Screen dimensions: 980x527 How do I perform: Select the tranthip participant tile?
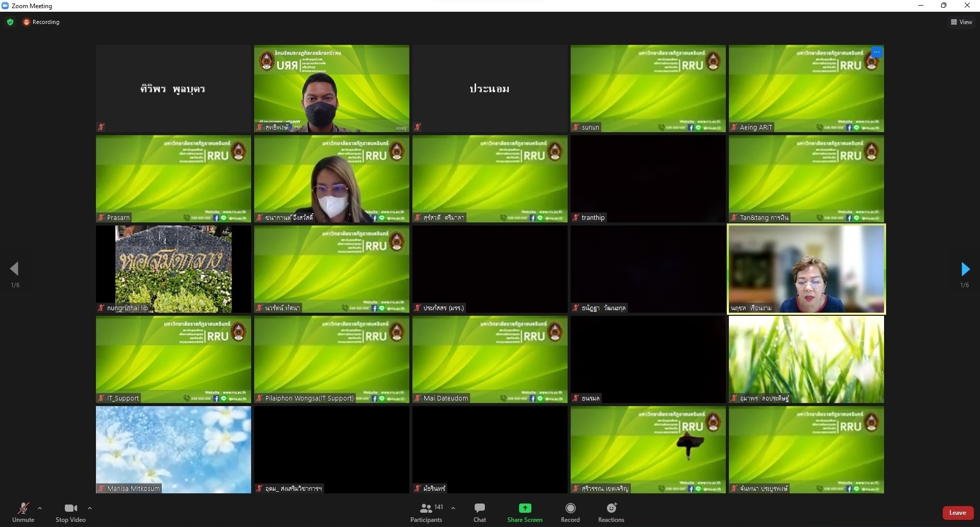point(648,179)
